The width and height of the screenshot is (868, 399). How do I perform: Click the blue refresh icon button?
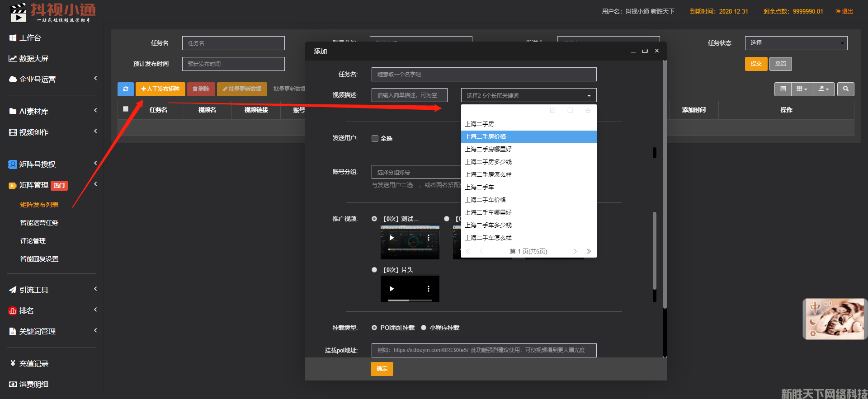125,89
